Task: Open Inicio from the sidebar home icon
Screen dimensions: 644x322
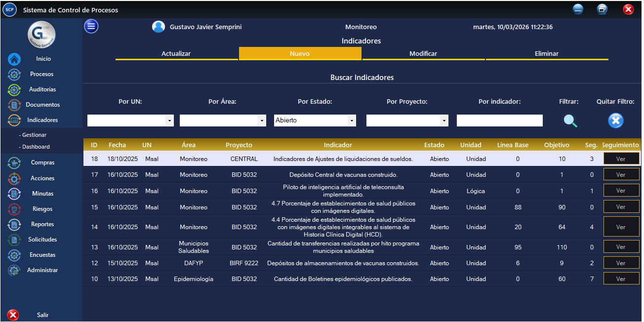Action: [x=14, y=59]
